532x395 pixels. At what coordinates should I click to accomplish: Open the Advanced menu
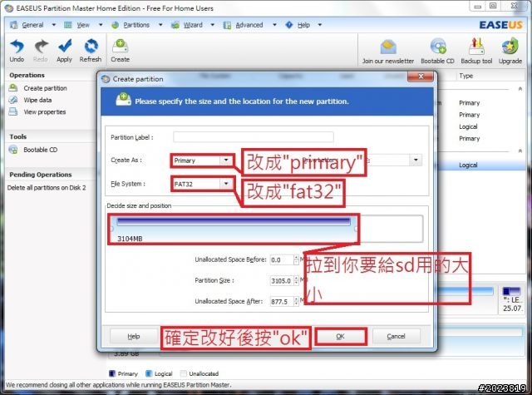[249, 25]
